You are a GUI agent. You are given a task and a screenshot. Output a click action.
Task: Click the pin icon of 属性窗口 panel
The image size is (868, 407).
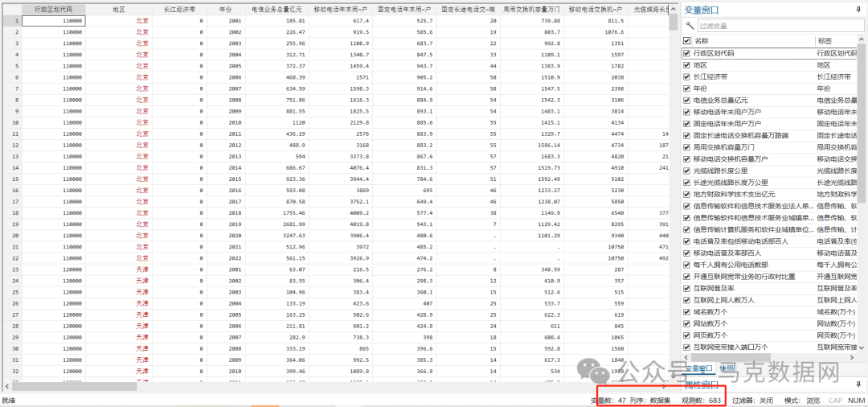858,384
